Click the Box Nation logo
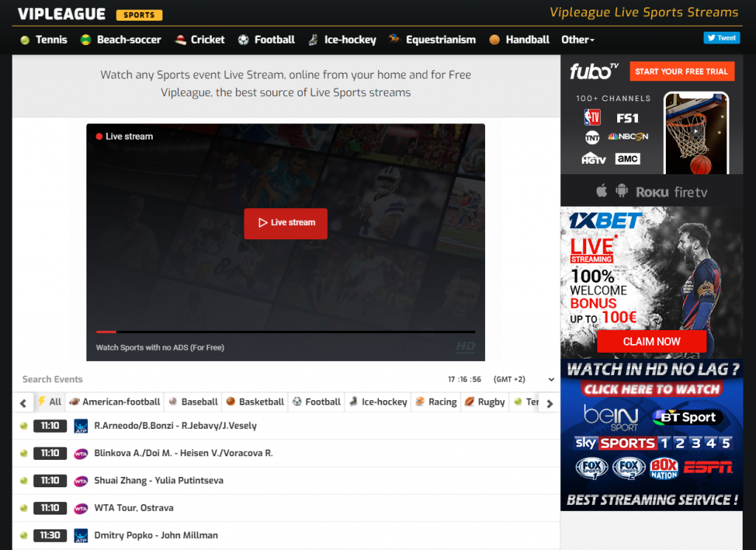Screen dimensions: 756x550 [664, 469]
